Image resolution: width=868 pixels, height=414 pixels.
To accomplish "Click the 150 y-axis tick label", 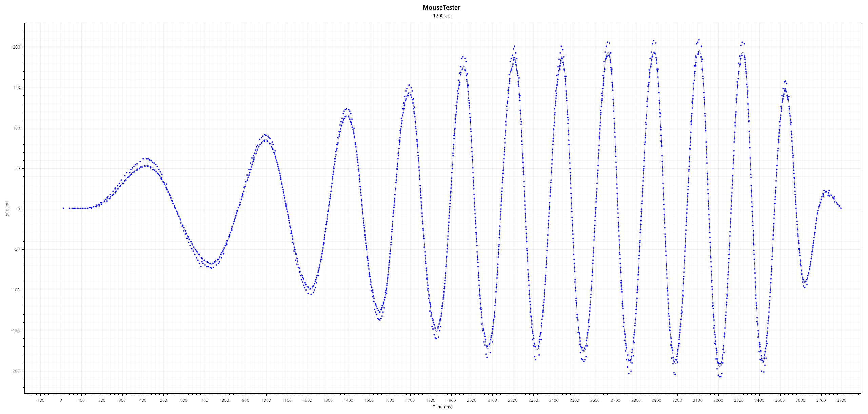I will (16, 88).
